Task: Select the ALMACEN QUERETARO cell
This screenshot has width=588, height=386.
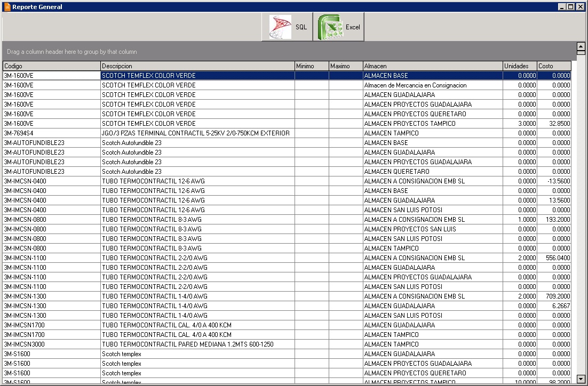Action: pyautogui.click(x=432, y=172)
